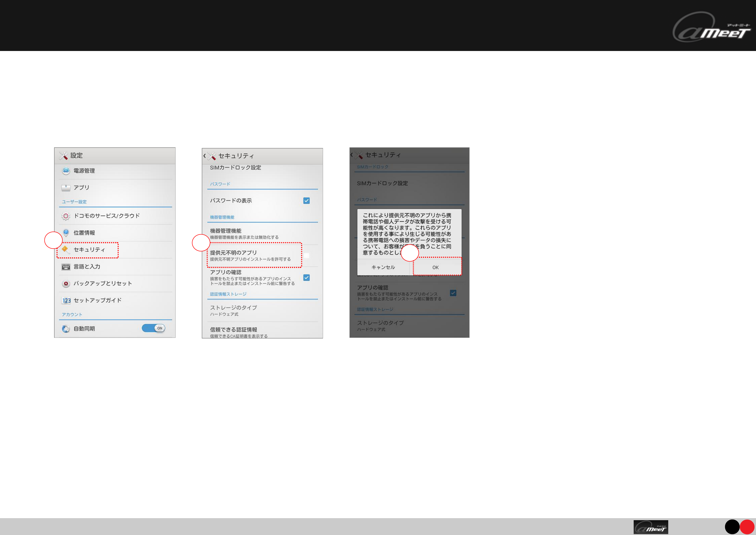Open セットアップガイド entry
Image resolution: width=756 pixels, height=535 pixels.
pyautogui.click(x=116, y=301)
